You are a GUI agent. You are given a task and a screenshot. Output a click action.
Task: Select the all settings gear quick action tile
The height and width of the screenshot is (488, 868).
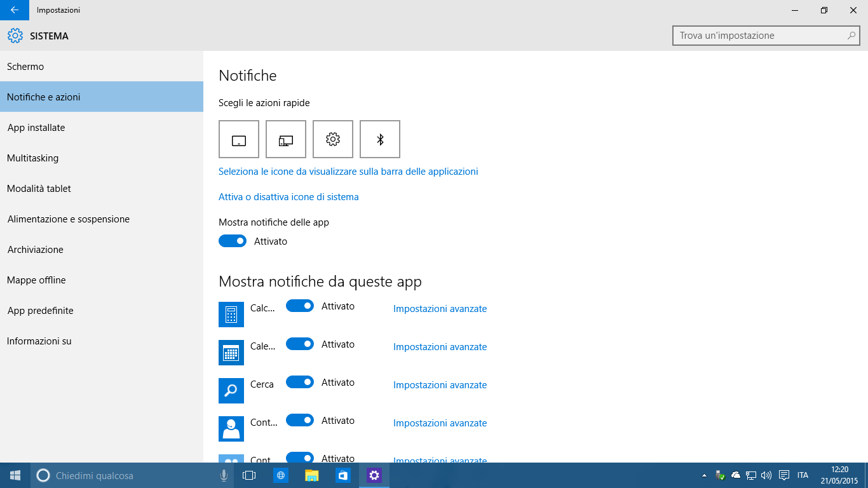(x=333, y=139)
